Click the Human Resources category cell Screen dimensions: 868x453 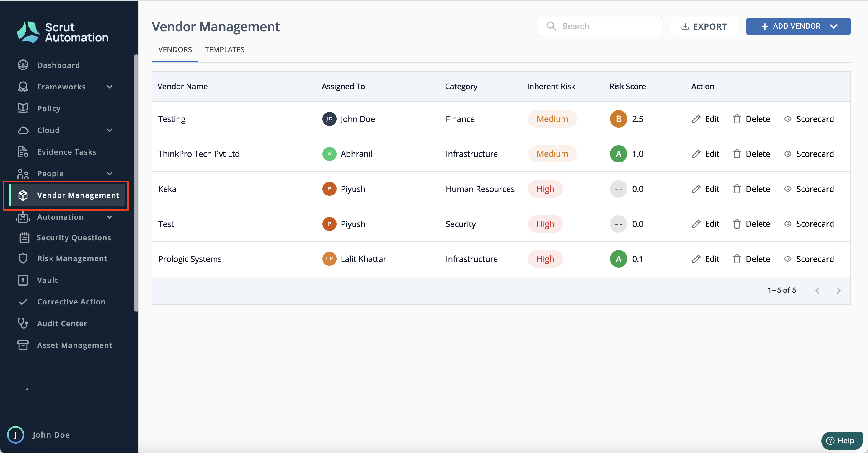[480, 189]
